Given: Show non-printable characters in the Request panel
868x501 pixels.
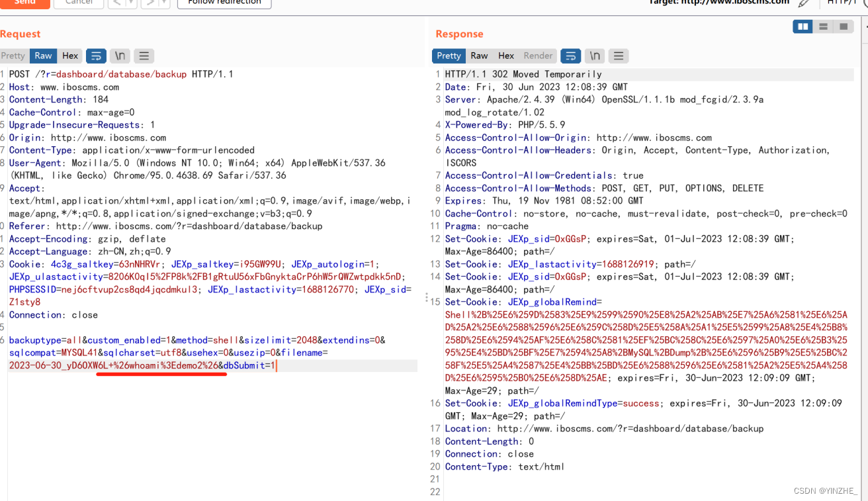Looking at the screenshot, I should [120, 56].
